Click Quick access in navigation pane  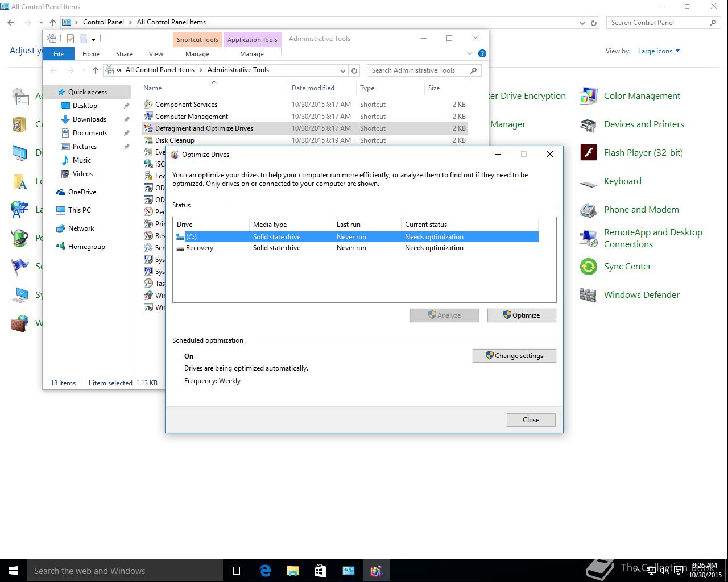point(87,92)
